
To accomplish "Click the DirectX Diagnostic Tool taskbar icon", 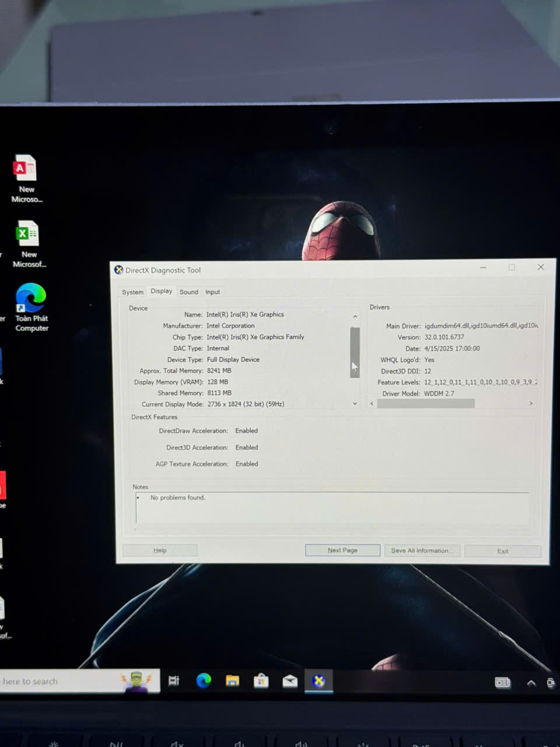I will 318,681.
